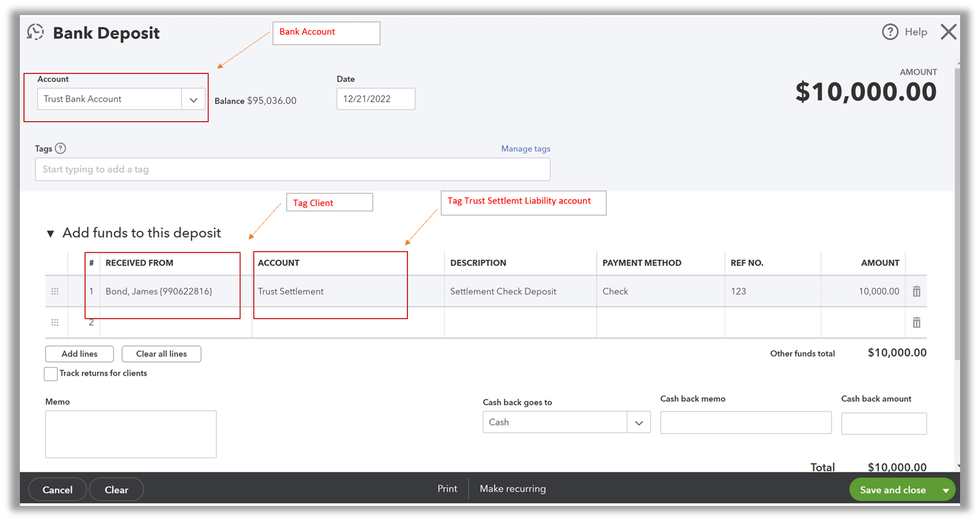Open the recent transactions history icon

click(x=36, y=32)
